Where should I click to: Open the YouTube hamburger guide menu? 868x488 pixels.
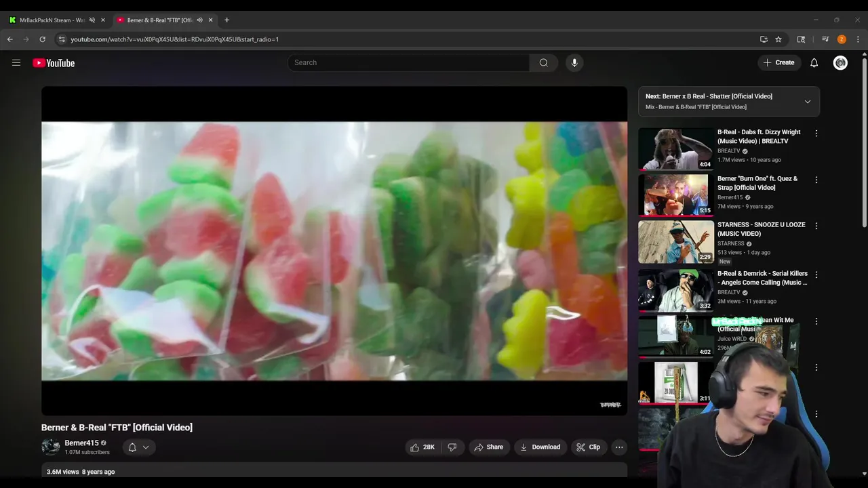(x=16, y=63)
